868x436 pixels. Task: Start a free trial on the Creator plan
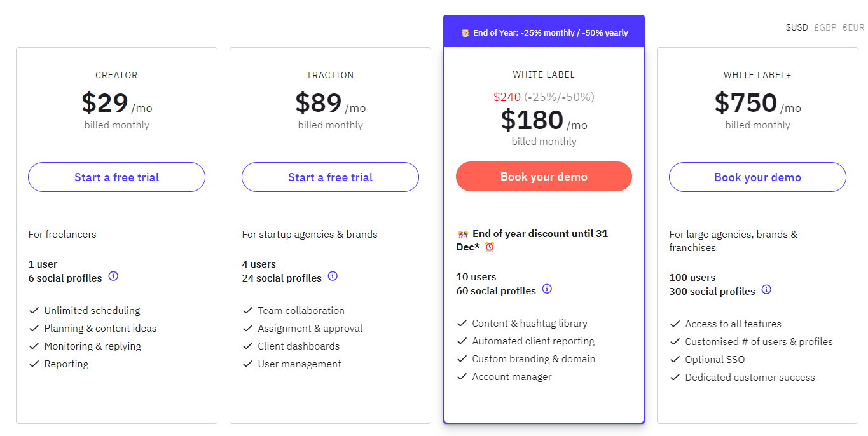pyautogui.click(x=116, y=177)
